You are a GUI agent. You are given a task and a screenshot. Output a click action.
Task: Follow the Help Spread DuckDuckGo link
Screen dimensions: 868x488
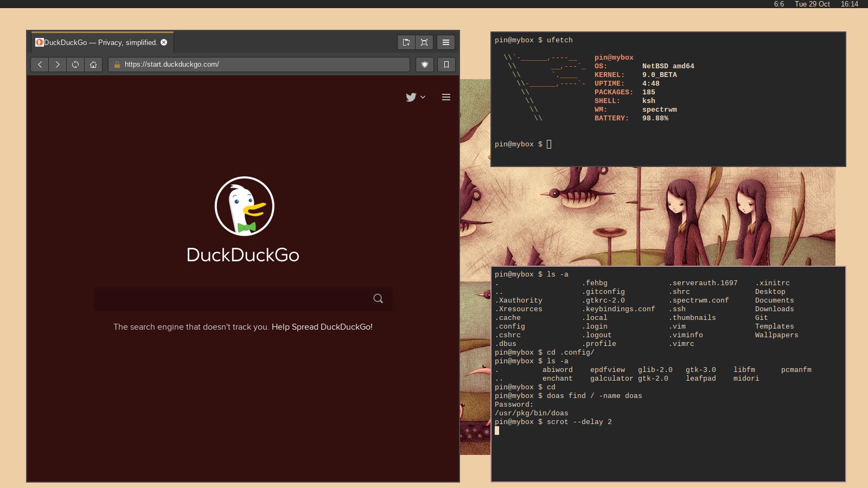coord(323,327)
